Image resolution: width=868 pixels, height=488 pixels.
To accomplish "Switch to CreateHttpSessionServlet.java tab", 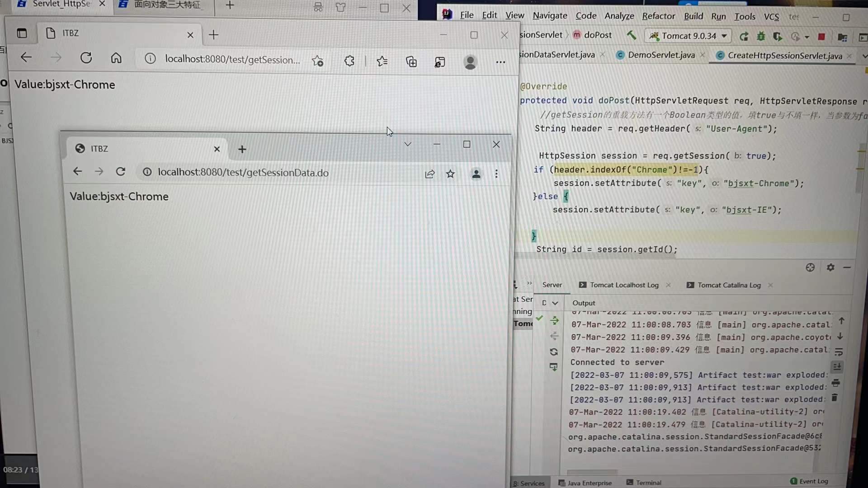I will point(785,56).
